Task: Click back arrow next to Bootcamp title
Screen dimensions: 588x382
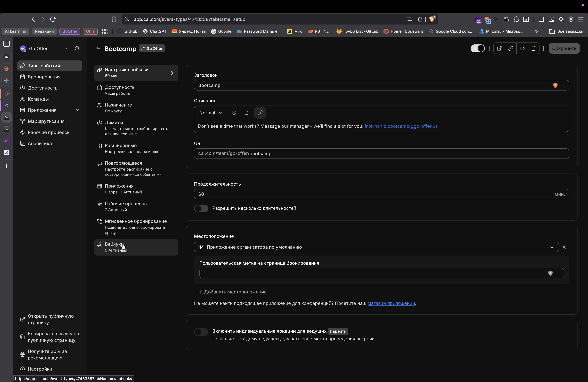Action: pos(98,49)
